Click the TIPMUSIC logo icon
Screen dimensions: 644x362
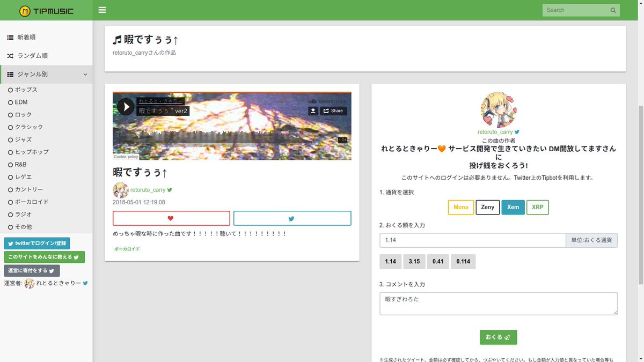click(25, 10)
